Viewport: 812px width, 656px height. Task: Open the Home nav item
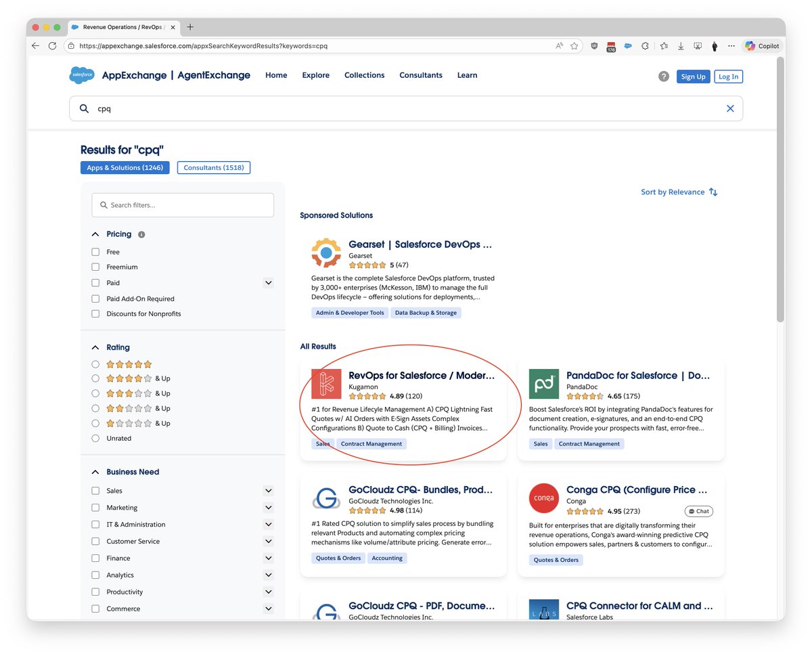(276, 75)
